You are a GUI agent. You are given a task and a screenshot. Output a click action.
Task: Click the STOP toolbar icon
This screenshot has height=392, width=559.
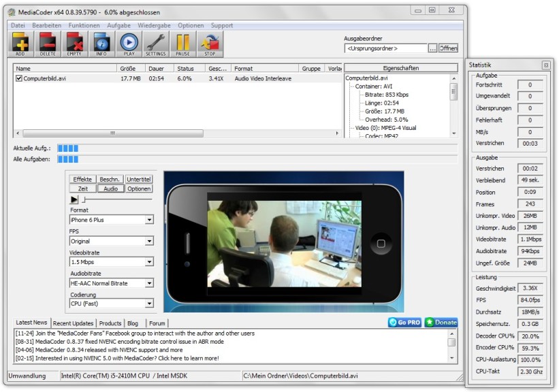coord(210,44)
